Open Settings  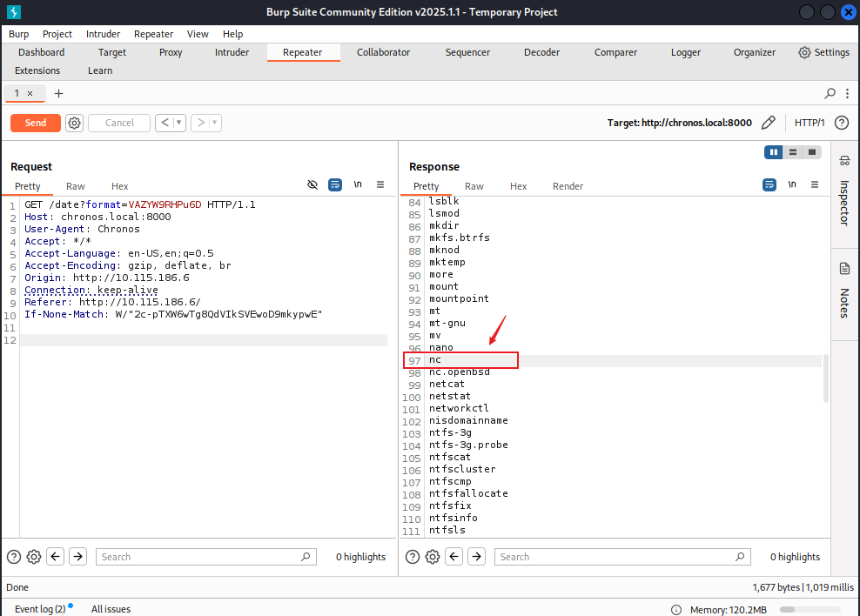tap(824, 52)
